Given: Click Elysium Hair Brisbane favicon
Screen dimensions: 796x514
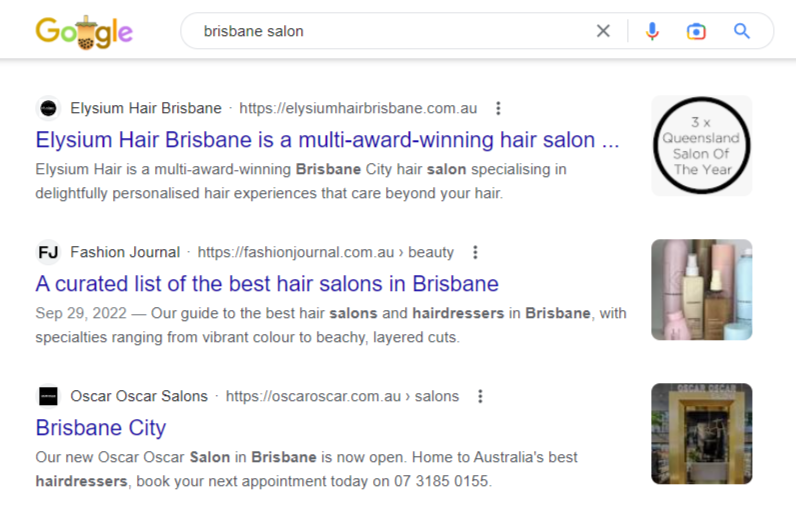Looking at the screenshot, I should pyautogui.click(x=48, y=108).
